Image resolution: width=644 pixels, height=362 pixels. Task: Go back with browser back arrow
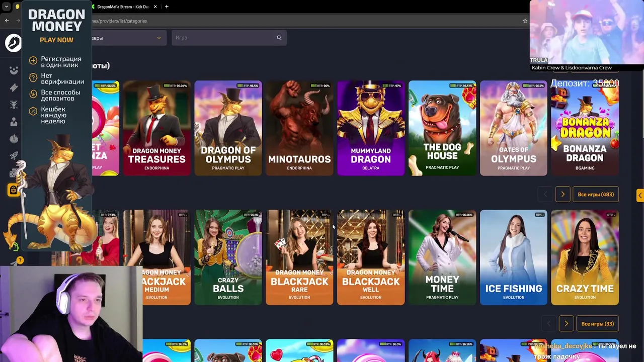point(7,21)
